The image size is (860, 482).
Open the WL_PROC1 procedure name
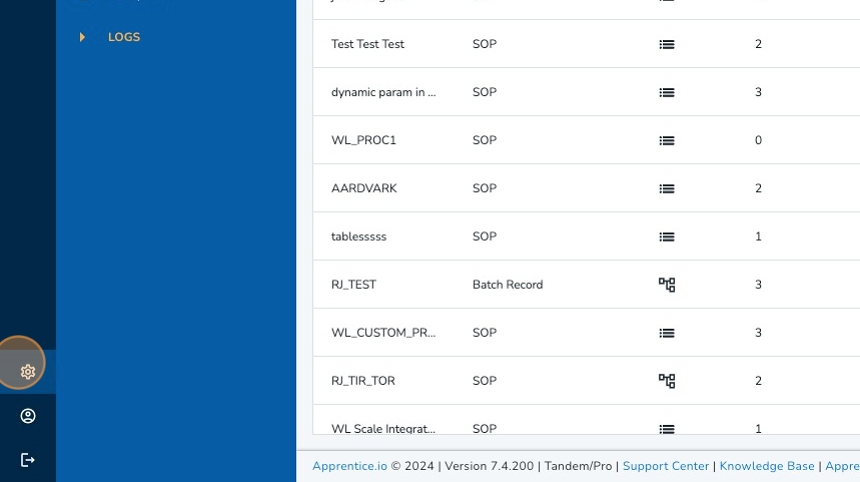[364, 141]
